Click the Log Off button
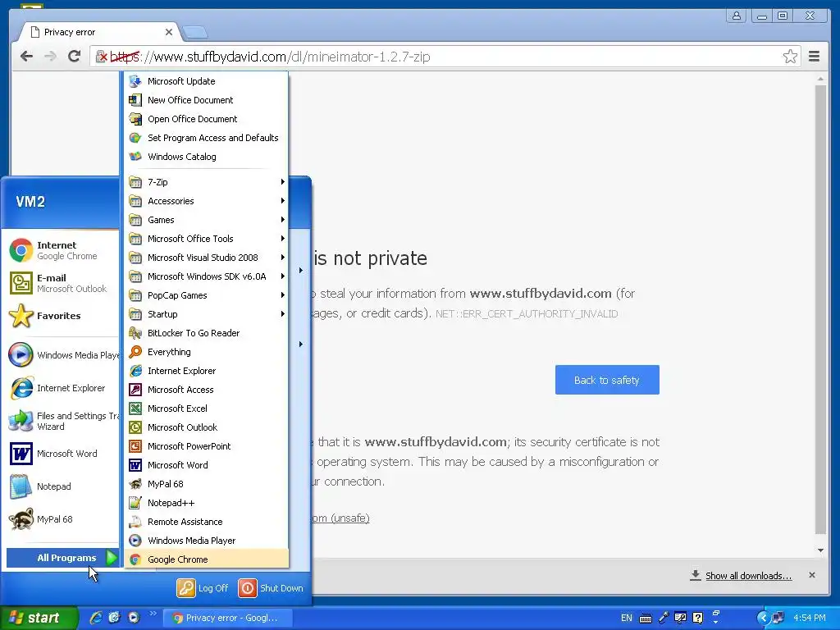This screenshot has height=630, width=840. 203,587
